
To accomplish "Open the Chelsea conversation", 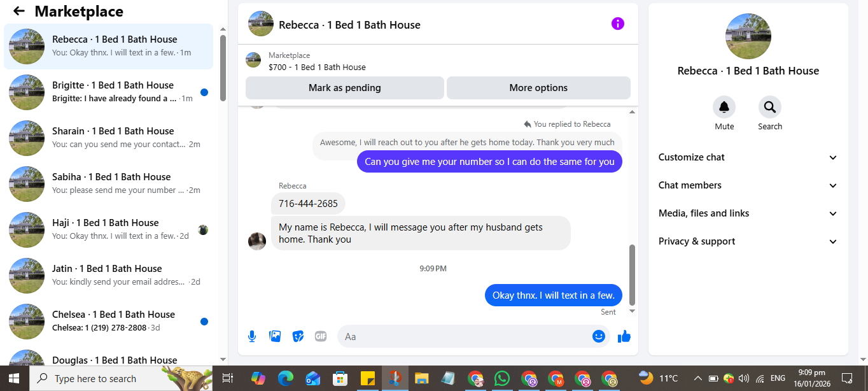I will (x=108, y=321).
